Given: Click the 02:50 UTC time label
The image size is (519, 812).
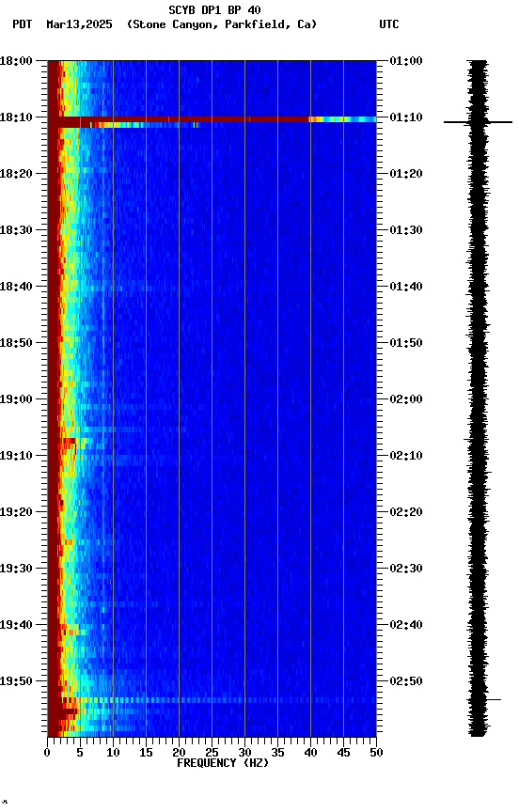Looking at the screenshot, I should coord(406,681).
